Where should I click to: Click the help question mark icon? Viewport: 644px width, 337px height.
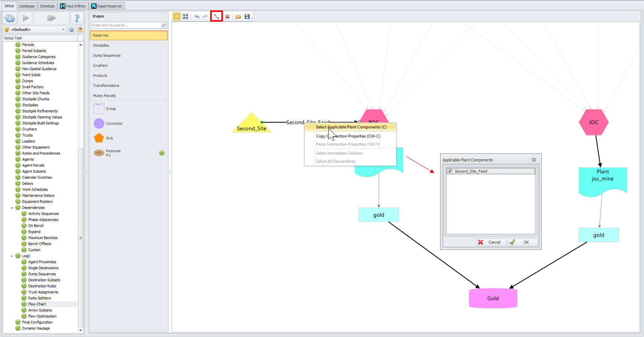pos(77,18)
